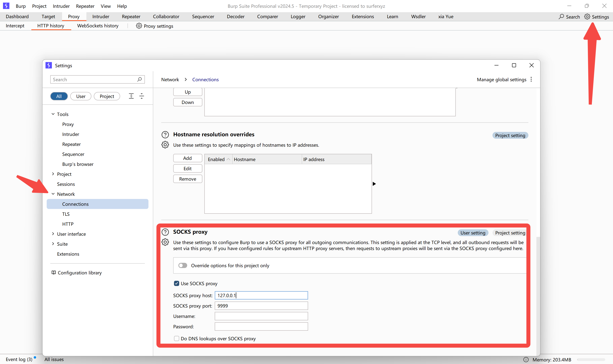Click the Burp logo icon in title bar

point(6,6)
